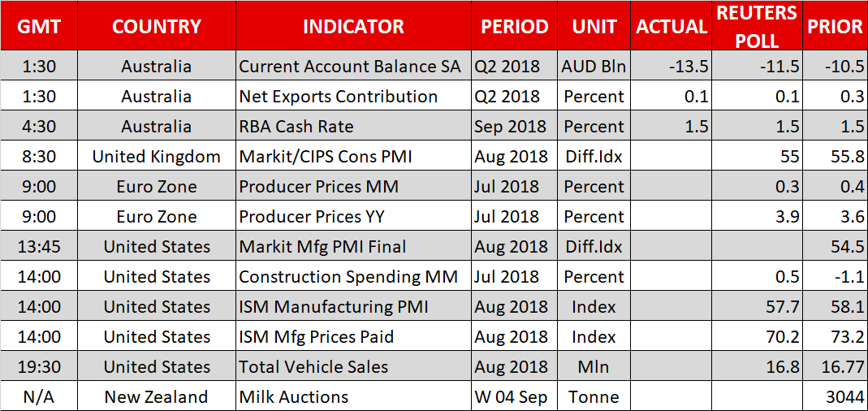Click the Markit/CIPS Cons PMI cell
Screen dimensions: 868x411
click(x=326, y=157)
